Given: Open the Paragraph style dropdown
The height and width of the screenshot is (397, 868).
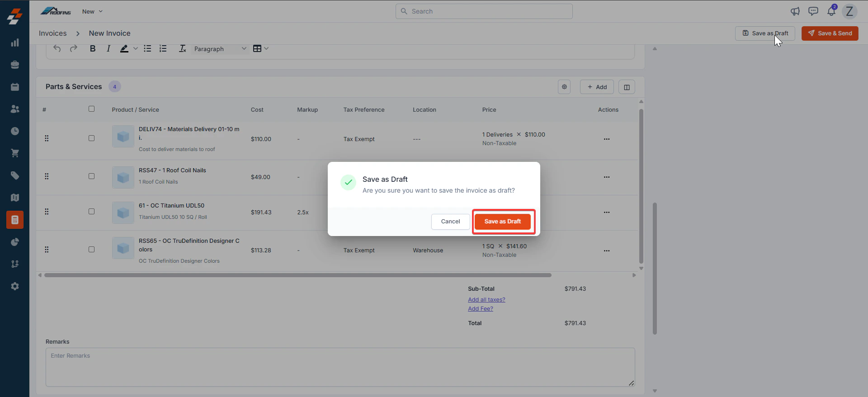Looking at the screenshot, I should click(x=220, y=49).
